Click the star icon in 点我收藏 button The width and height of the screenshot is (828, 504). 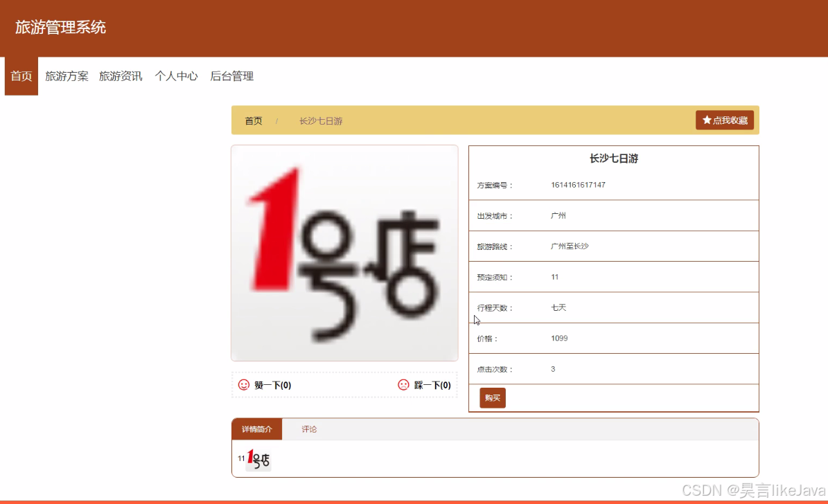[x=707, y=120]
